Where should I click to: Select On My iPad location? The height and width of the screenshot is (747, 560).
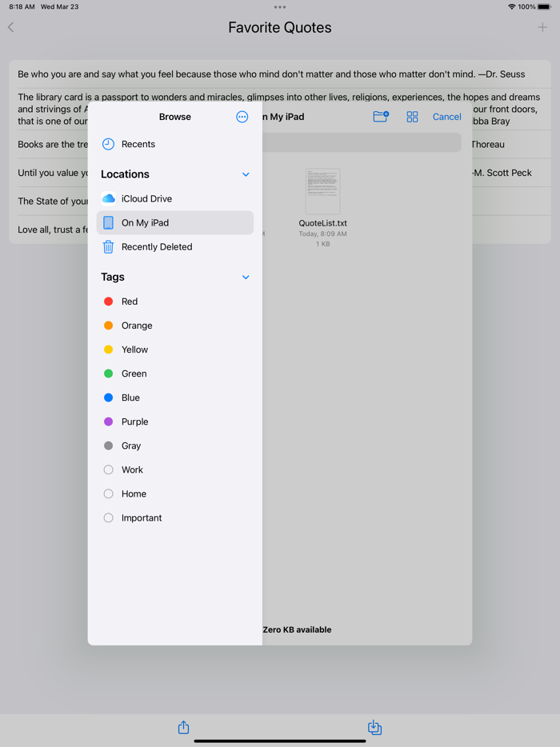tap(145, 222)
